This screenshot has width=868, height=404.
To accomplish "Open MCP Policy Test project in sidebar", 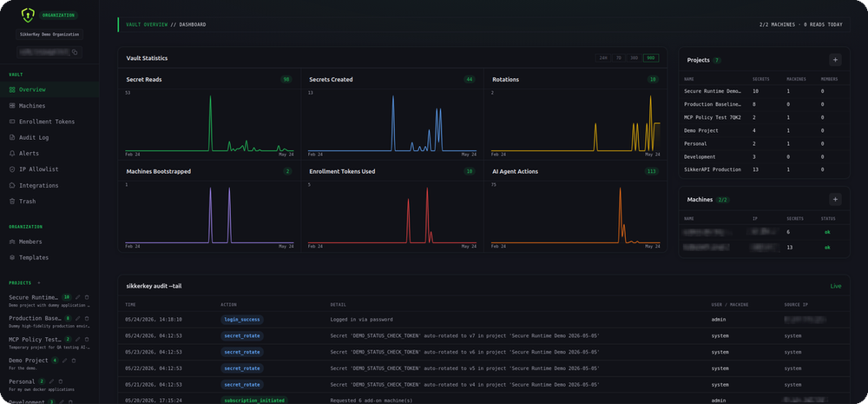I will (33, 339).
